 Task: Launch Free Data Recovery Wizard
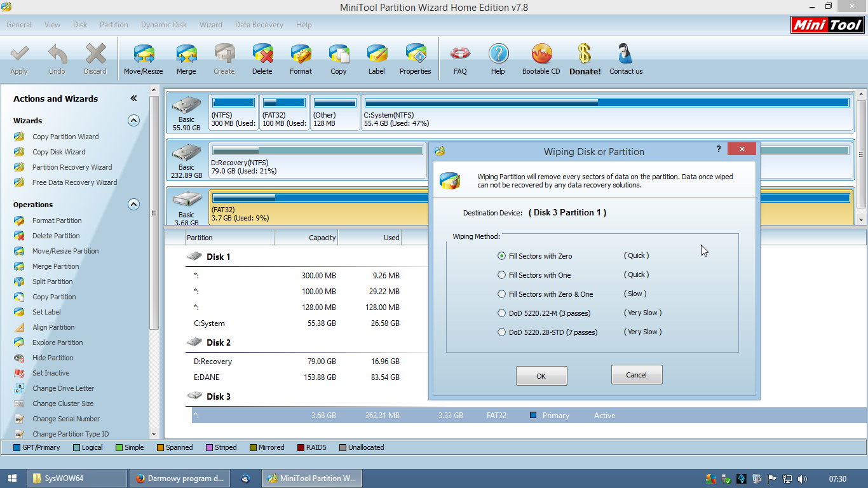(x=74, y=182)
